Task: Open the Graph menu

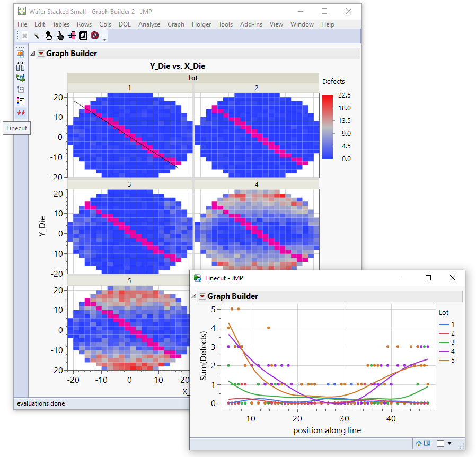Action: pos(176,24)
